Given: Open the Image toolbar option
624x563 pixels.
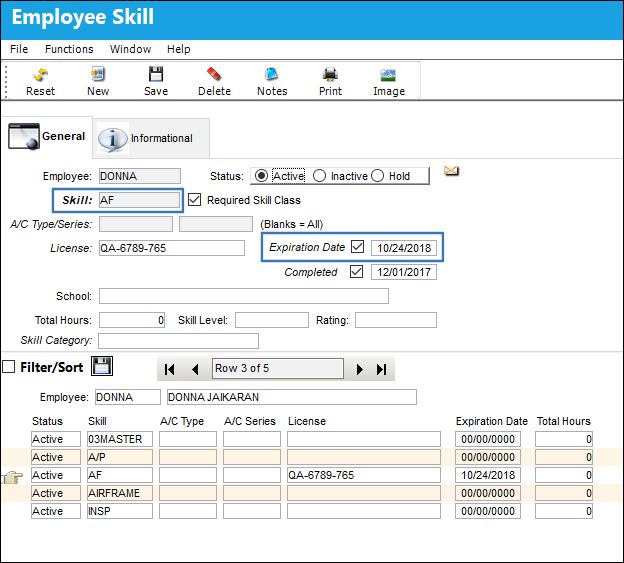Looking at the screenshot, I should pyautogui.click(x=389, y=82).
